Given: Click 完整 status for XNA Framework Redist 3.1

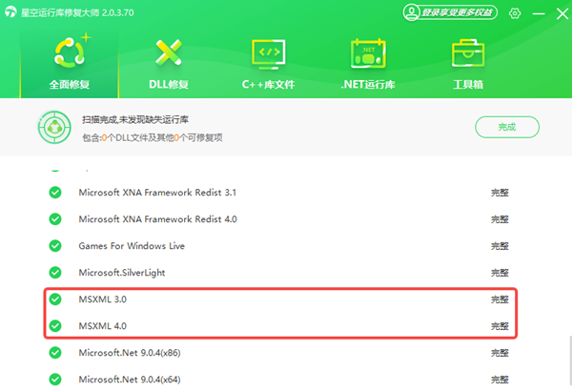Looking at the screenshot, I should pos(500,193).
